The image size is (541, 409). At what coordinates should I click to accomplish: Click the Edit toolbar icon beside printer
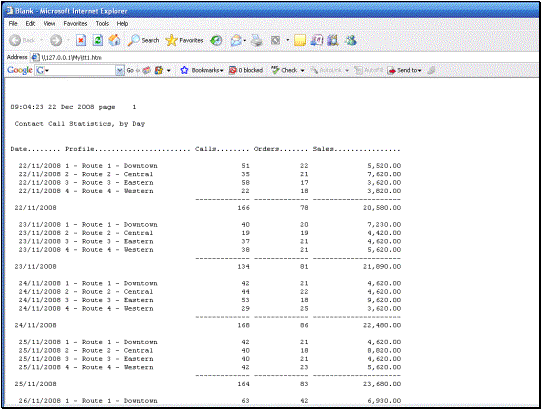pyautogui.click(x=275, y=41)
